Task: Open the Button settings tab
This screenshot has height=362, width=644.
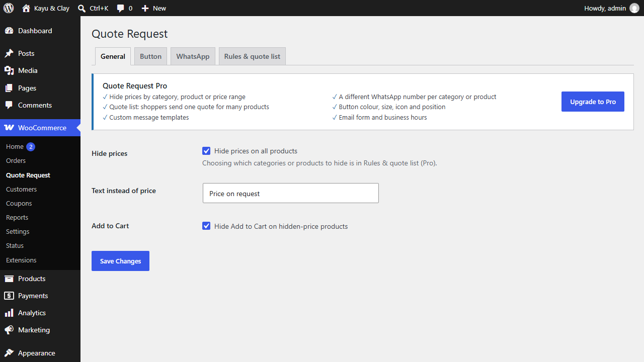Action: tap(150, 56)
